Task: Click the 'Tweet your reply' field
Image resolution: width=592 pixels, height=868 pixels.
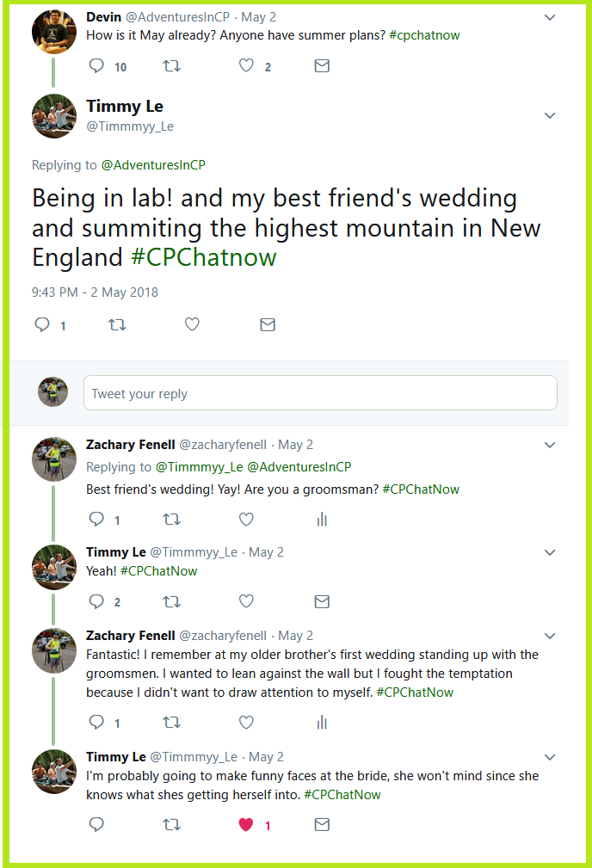Action: click(x=320, y=394)
